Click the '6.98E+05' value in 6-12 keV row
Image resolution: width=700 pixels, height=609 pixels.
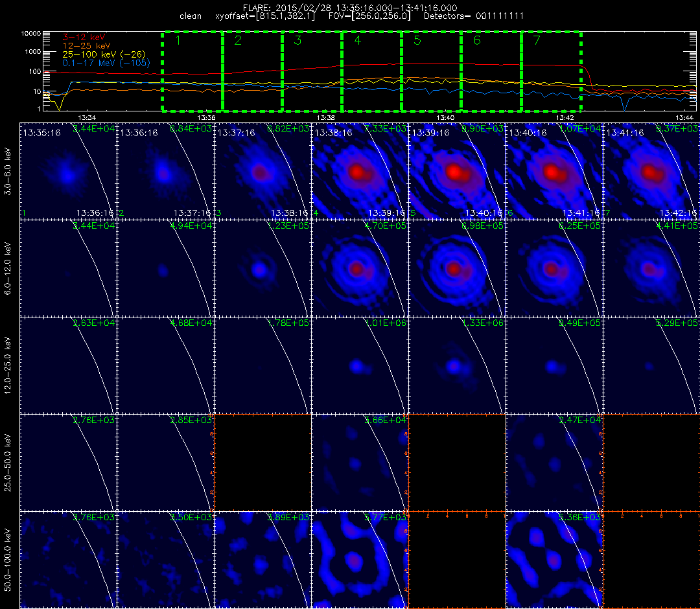[483, 225]
